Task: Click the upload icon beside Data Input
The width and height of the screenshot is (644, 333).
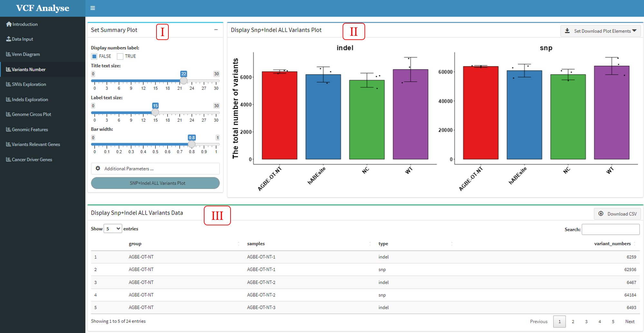Action: click(x=9, y=39)
